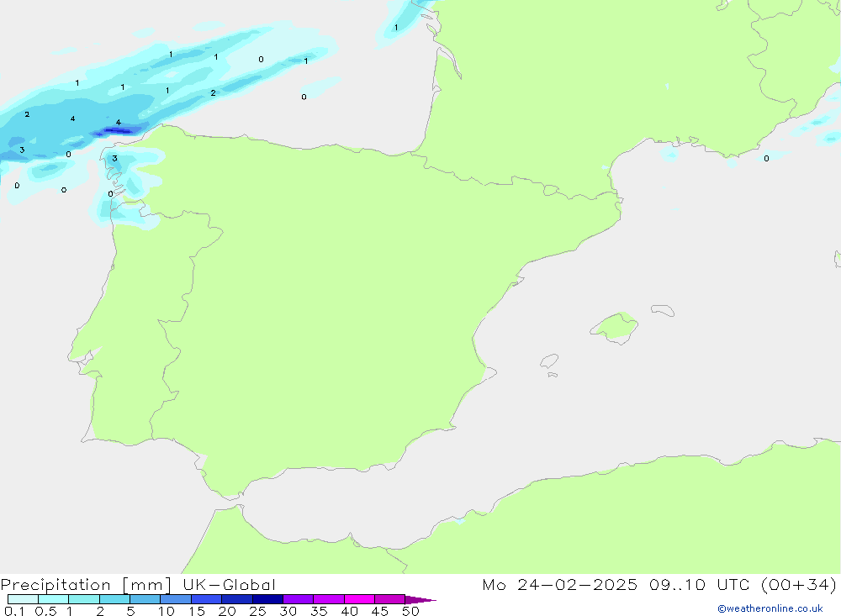Screen dimensions: 841x616
Task: Click the legend label '50'
Action: pyautogui.click(x=411, y=611)
